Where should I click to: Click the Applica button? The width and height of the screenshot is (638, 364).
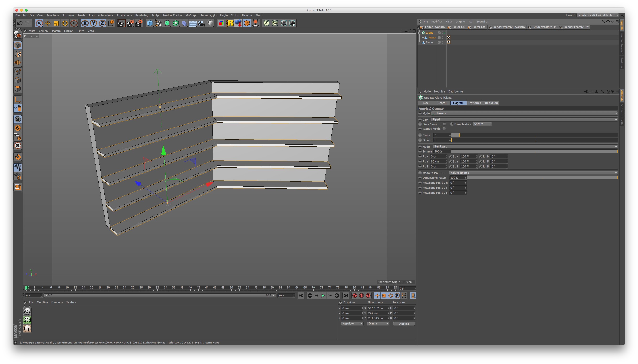click(404, 323)
